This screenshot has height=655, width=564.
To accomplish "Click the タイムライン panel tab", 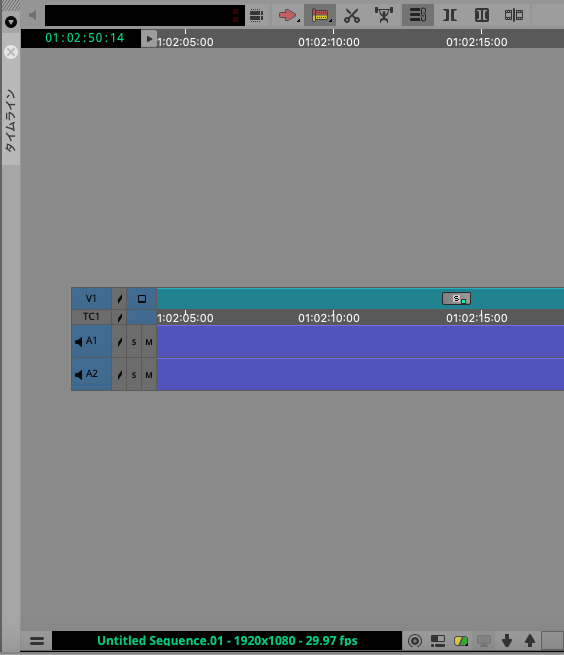I will click(11, 121).
